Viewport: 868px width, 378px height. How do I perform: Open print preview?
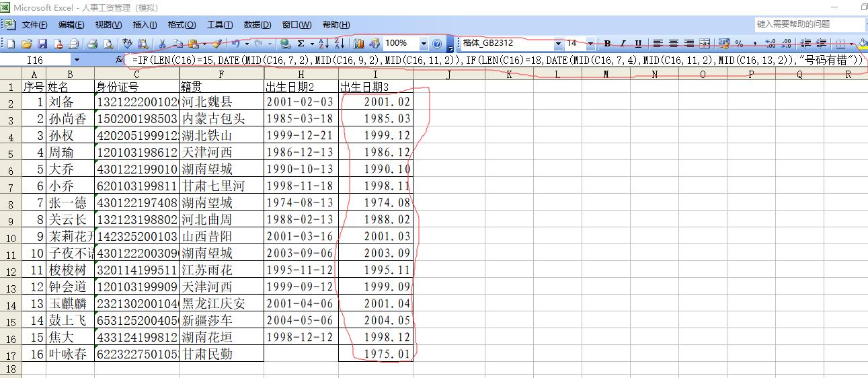108,44
